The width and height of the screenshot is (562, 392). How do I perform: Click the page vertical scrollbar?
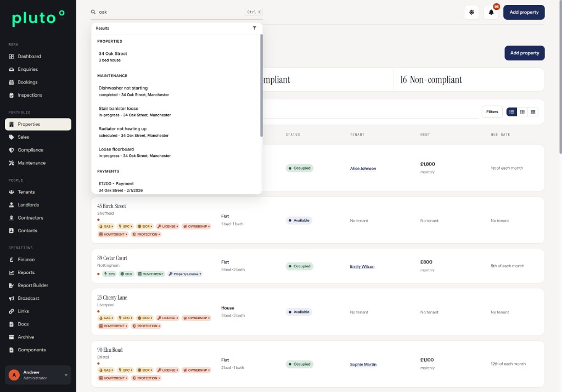coord(560,77)
